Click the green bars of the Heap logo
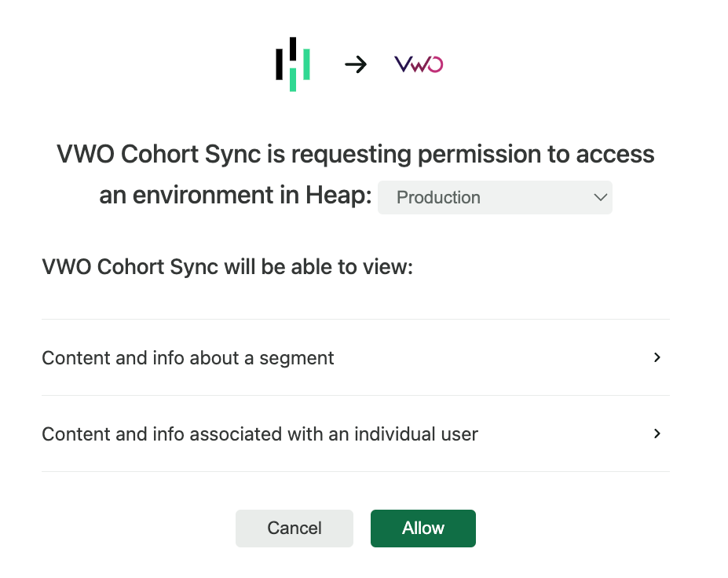 tap(299, 71)
